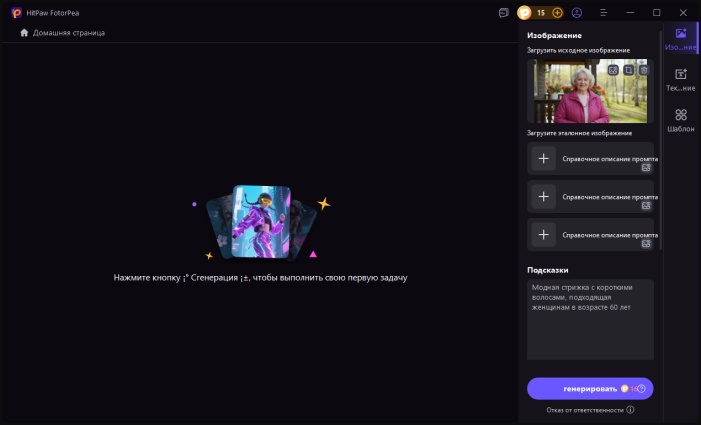The width and height of the screenshot is (701, 425).
Task: Add credits with the orange plus icon
Action: click(x=557, y=13)
